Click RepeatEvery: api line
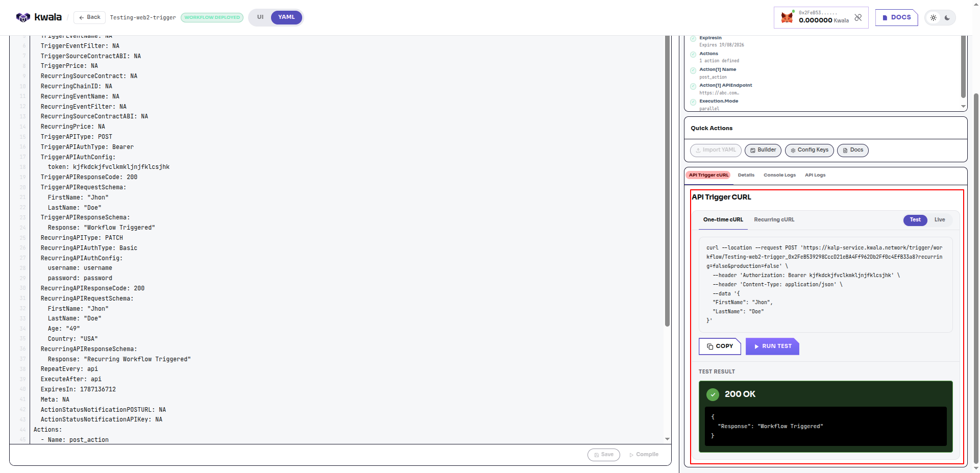The height and width of the screenshot is (473, 980). [x=69, y=369]
